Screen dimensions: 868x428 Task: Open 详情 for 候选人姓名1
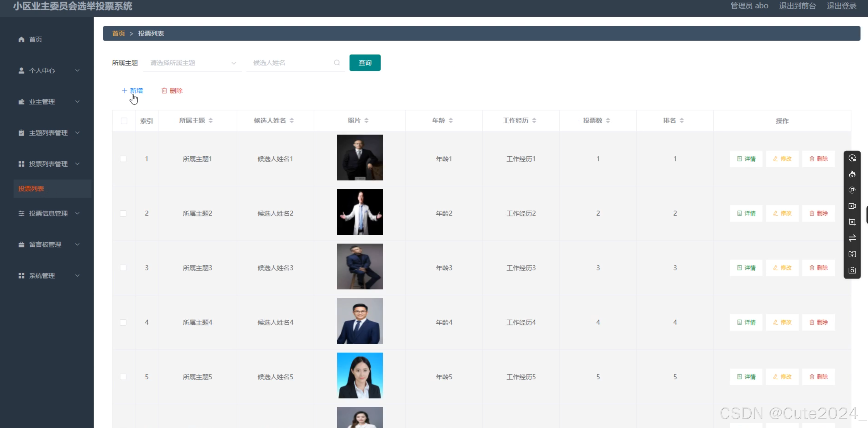pos(746,159)
